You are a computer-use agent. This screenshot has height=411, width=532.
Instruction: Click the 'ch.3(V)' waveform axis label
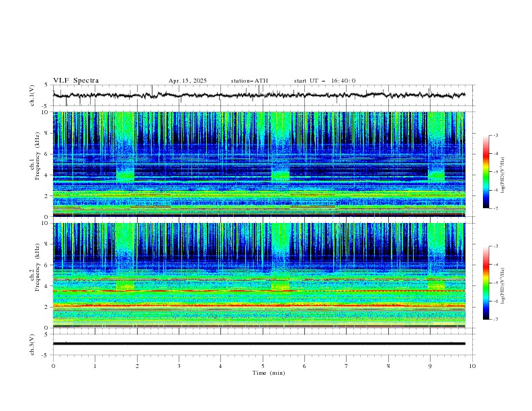pos(32,345)
